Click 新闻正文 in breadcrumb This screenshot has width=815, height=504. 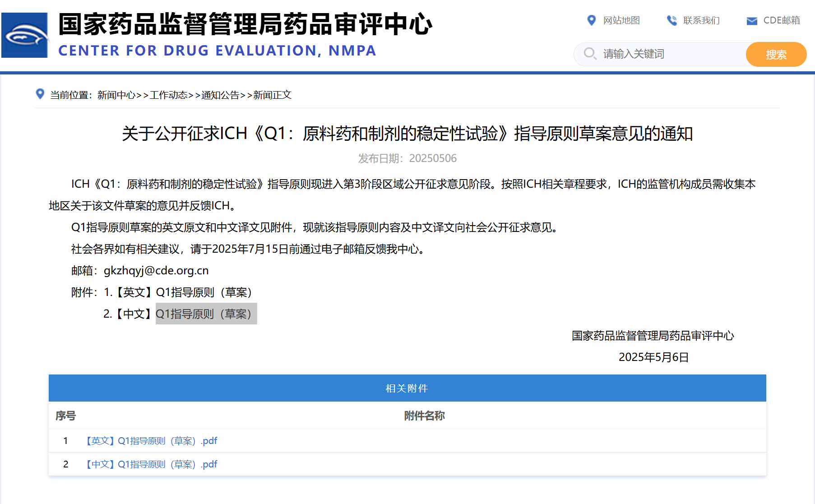273,95
